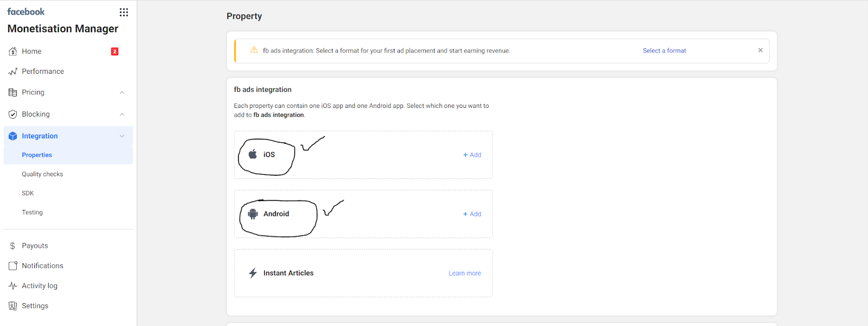Add an iOS app
Viewport: 868px width, 326px height.
[472, 155]
